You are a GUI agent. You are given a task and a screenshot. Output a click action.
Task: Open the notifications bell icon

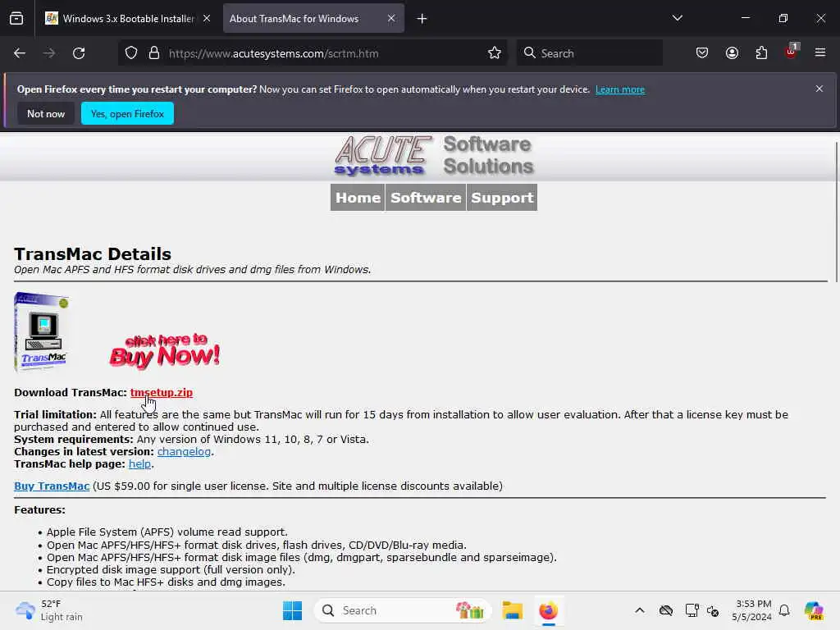pos(784,610)
